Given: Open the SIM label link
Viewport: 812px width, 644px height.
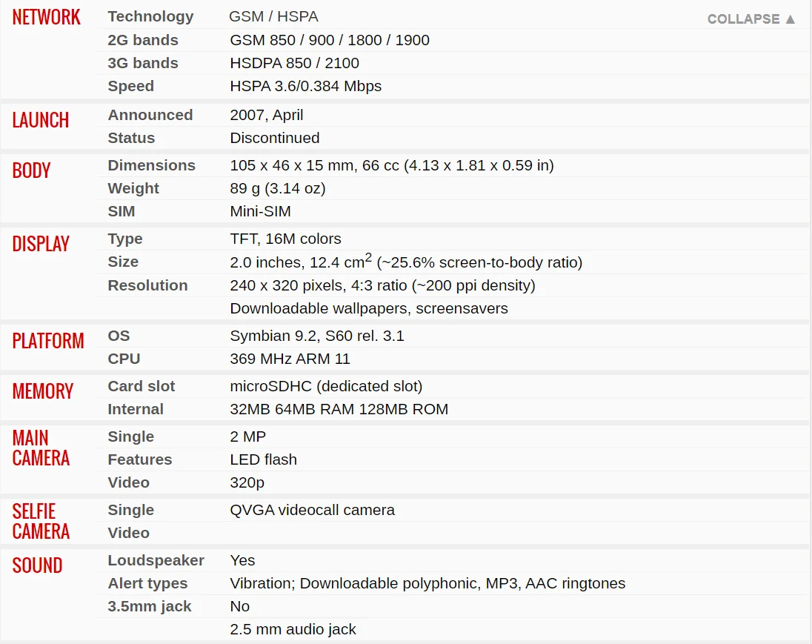Looking at the screenshot, I should [x=122, y=211].
